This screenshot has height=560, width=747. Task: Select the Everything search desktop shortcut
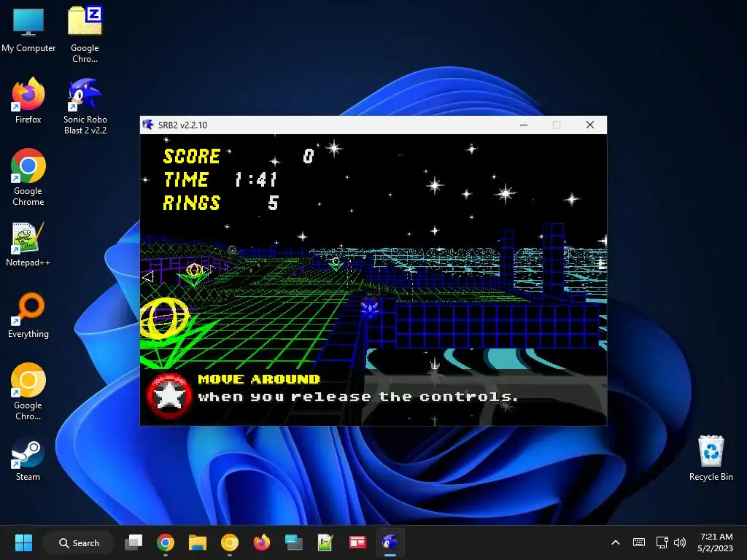coord(28,315)
